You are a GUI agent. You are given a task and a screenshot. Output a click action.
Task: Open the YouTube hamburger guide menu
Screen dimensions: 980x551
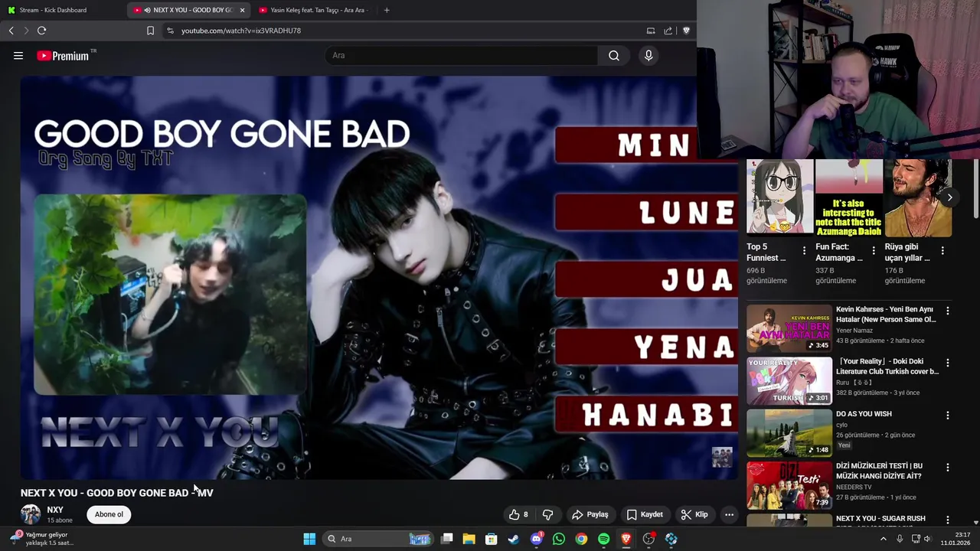18,56
